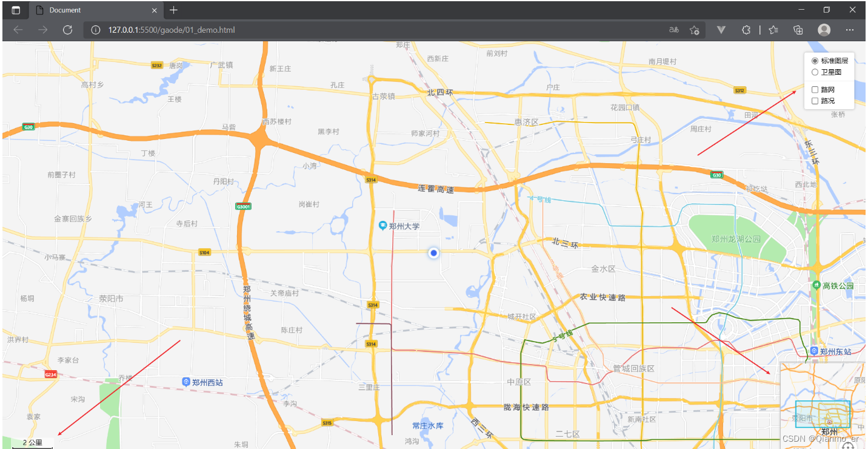
Task: Select the 标准图层 radio button
Action: tap(815, 61)
